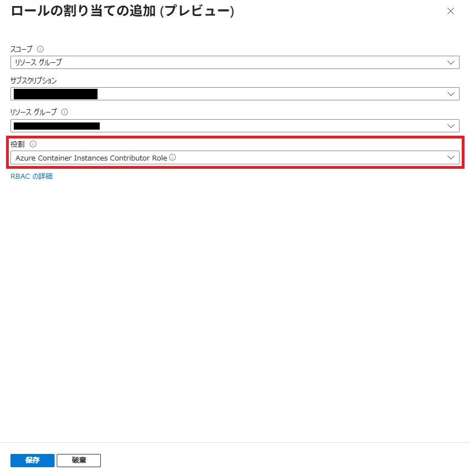Open the RBAC の詳細 link

[x=31, y=177]
